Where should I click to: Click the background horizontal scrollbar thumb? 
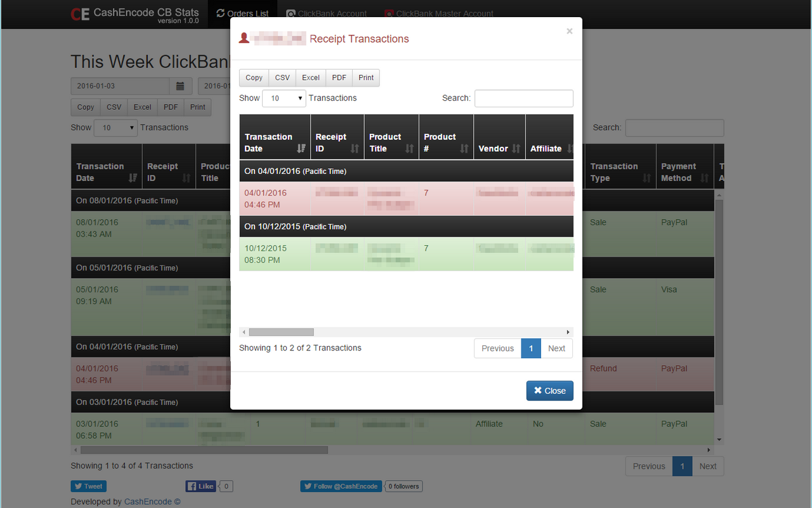click(x=204, y=450)
